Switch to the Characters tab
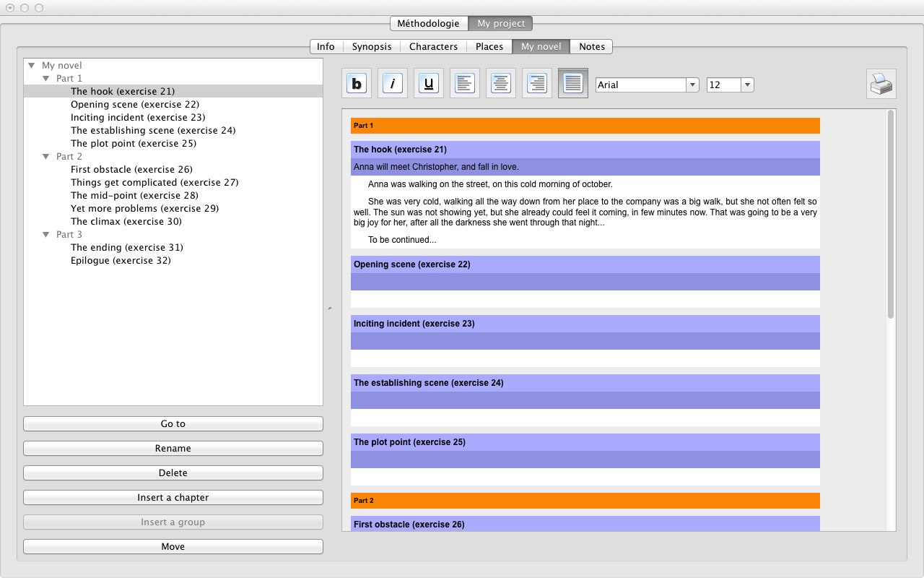This screenshot has width=924, height=578. pyautogui.click(x=433, y=46)
